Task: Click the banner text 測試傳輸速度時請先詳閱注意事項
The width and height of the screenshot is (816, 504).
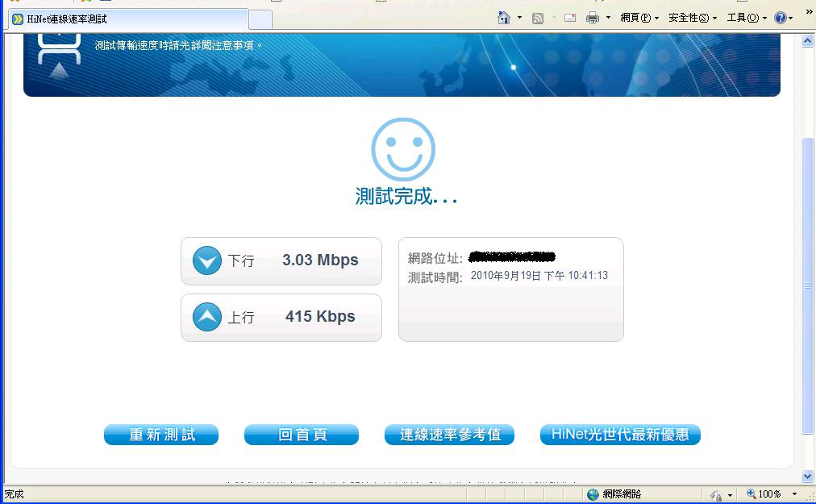Action: click(x=178, y=46)
